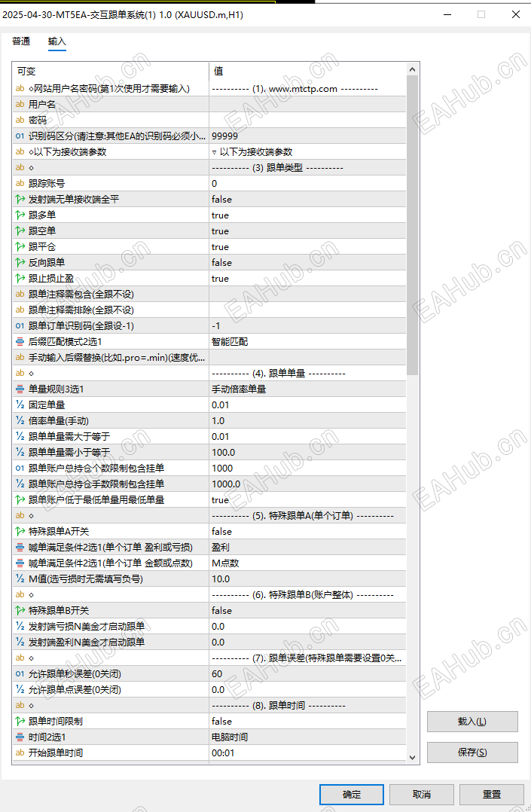Click the scrollbar up arrow
This screenshot has height=812, width=531.
(x=412, y=69)
